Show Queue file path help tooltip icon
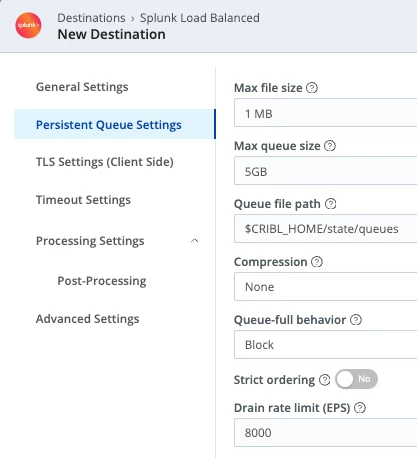Viewport: 417px width, 458px height. [330, 204]
